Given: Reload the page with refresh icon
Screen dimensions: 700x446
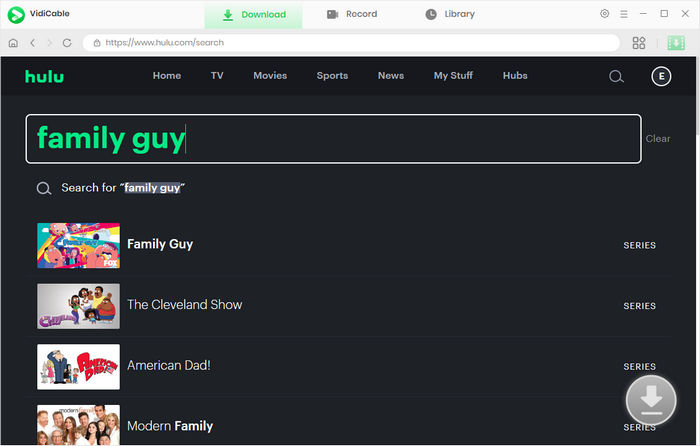Looking at the screenshot, I should (67, 43).
